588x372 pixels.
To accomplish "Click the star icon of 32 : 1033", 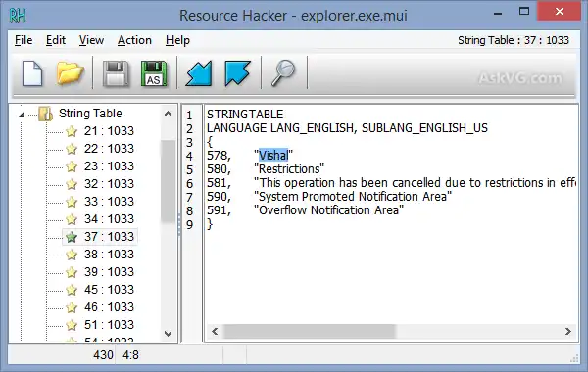I will pyautogui.click(x=72, y=184).
